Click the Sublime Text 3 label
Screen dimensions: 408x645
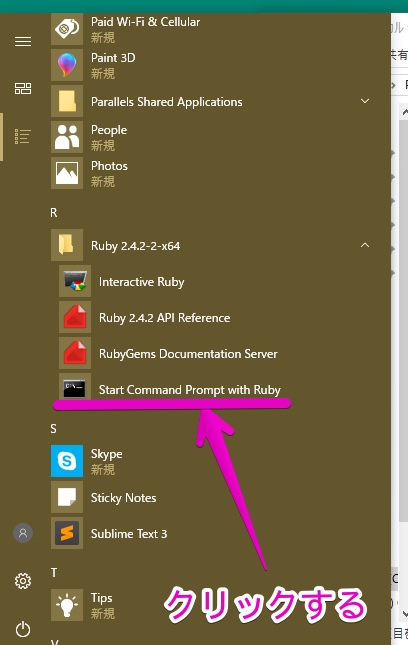(x=129, y=534)
